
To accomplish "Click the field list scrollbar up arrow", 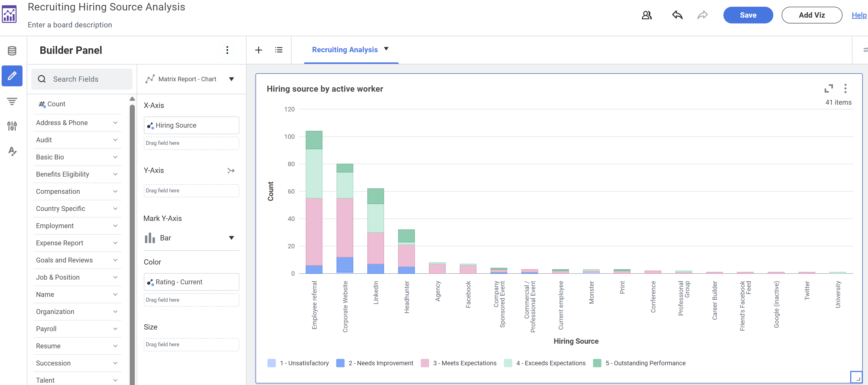I will [133, 99].
